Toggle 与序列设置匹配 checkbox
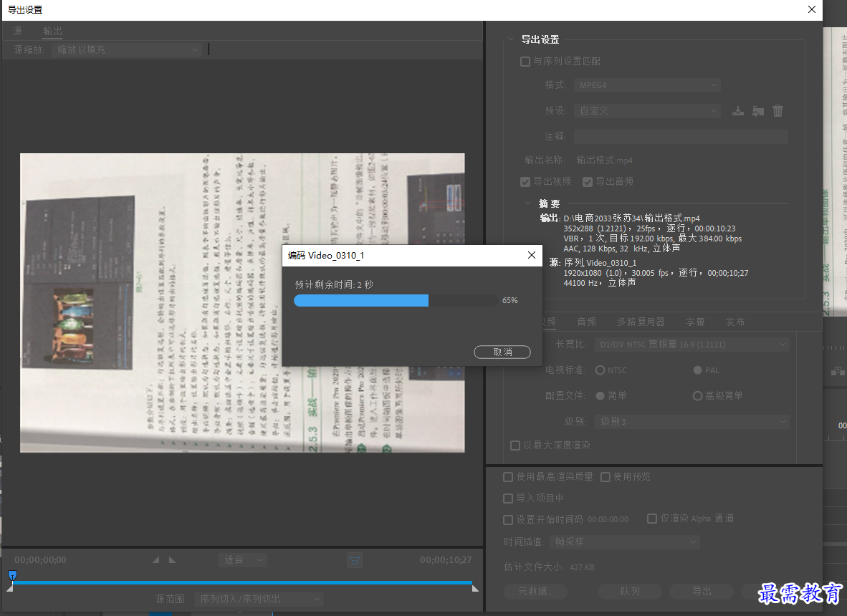Viewport: 847px width, 616px height. click(525, 62)
